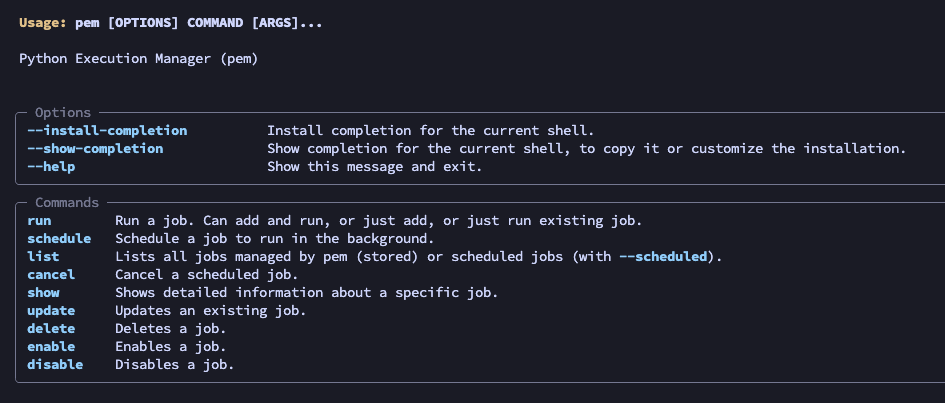Click 'Show this message and exit.' text
The image size is (945, 403).
375,167
